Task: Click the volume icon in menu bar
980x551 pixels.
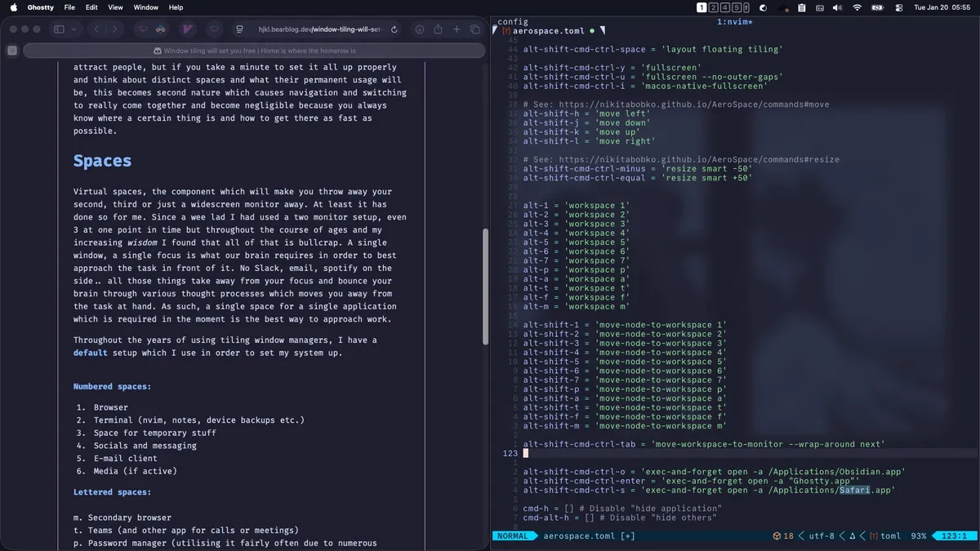Action: [x=837, y=7]
